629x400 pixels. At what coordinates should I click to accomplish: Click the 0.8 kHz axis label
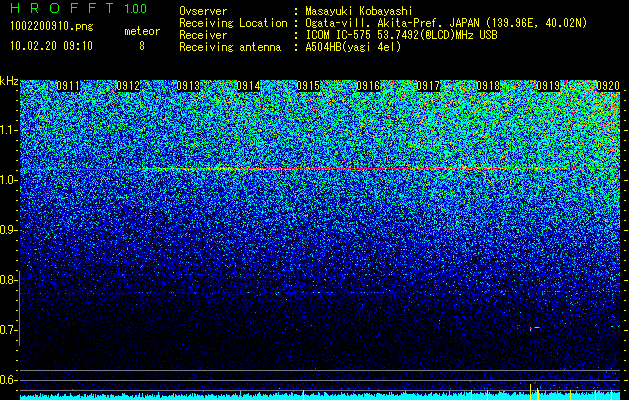click(8, 280)
